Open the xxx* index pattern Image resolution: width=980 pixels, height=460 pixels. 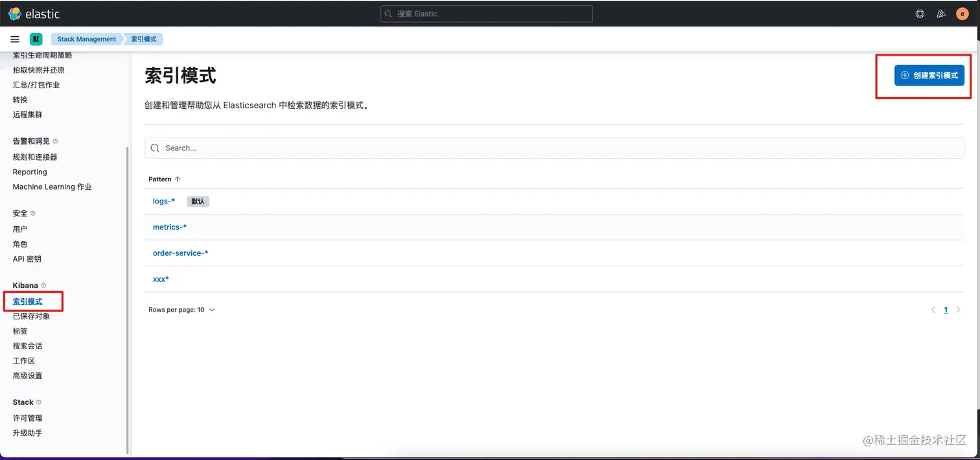click(x=161, y=279)
